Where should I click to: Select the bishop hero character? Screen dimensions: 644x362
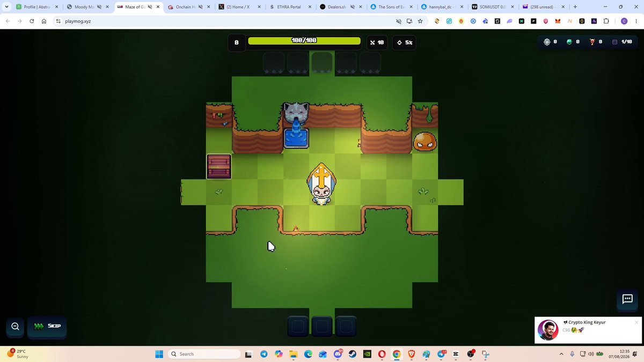321,184
